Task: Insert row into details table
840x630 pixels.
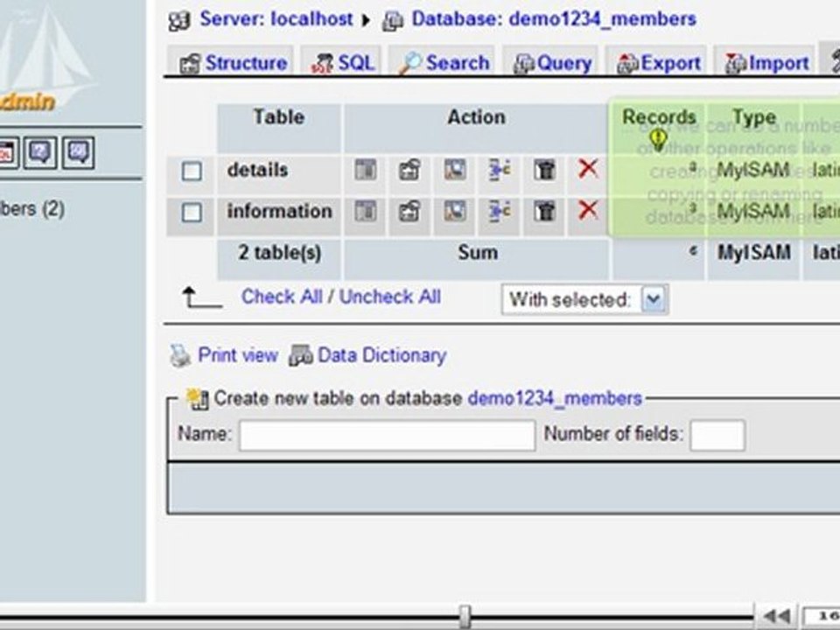Action: pyautogui.click(x=500, y=171)
